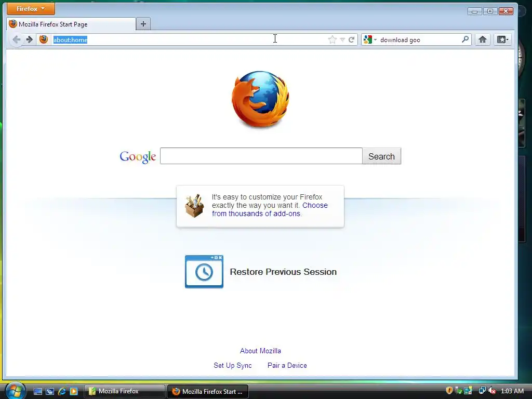Minimize the Firefox window
The width and height of the screenshot is (532, 399).
pos(474,11)
